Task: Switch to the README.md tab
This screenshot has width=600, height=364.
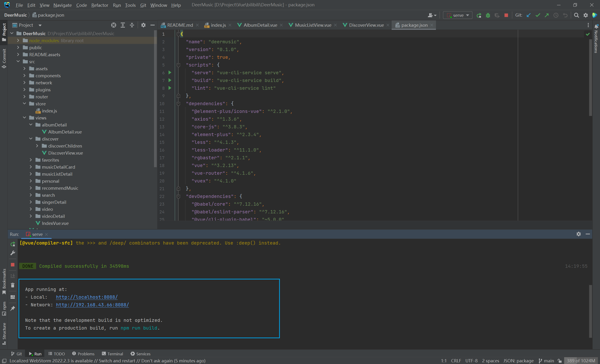Action: click(x=180, y=25)
